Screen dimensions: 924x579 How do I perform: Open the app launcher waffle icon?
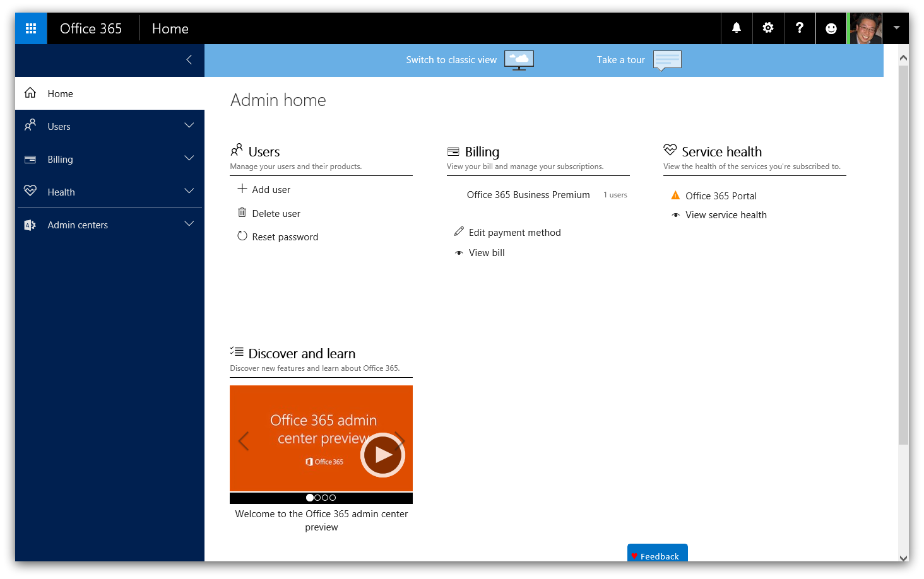point(31,28)
